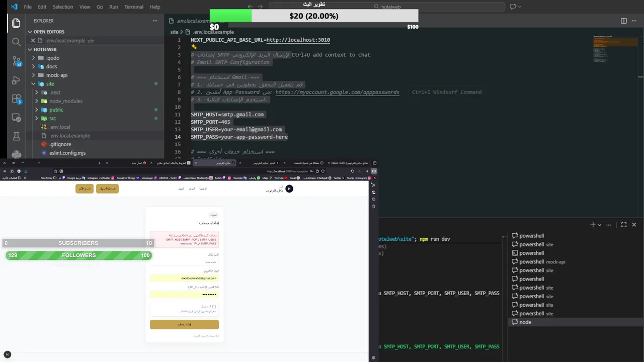Open the Edit menu

tap(42, 7)
